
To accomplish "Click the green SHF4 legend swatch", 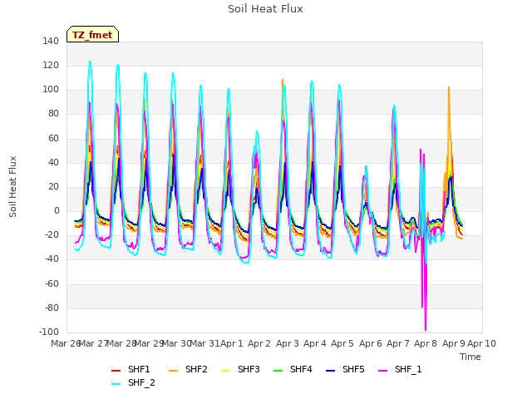I will (x=278, y=371).
